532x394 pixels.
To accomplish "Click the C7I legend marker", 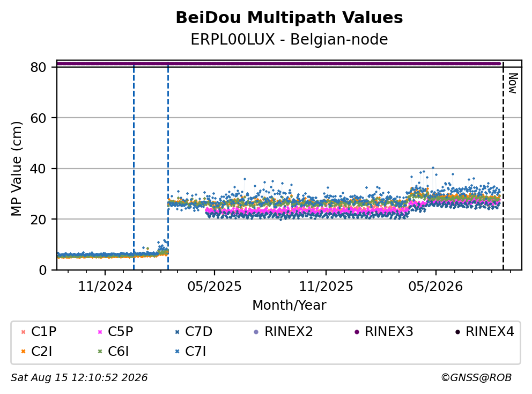I will 177,352.
